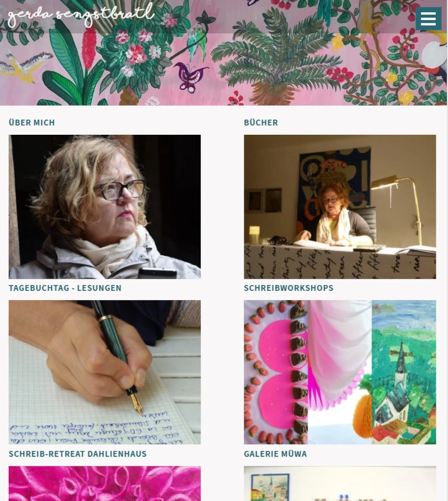Click photo of woman reading at desk
The width and height of the screenshot is (448, 501).
340,207
